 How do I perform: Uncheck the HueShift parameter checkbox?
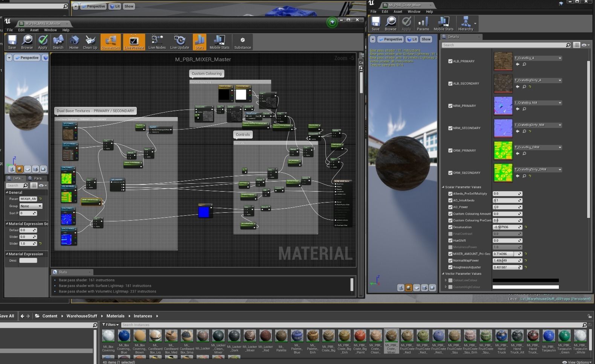[x=450, y=241]
